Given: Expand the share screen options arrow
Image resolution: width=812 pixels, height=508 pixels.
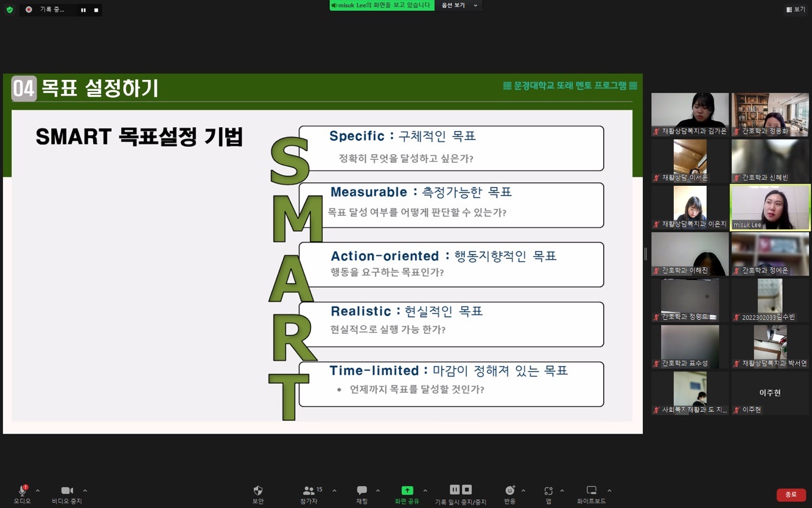Looking at the screenshot, I should click(425, 490).
